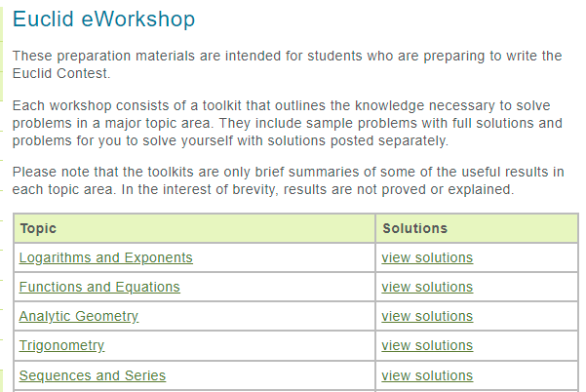This screenshot has height=392, width=586.
Task: Open the Logarithms and Exponents toolkit link
Action: pos(105,257)
